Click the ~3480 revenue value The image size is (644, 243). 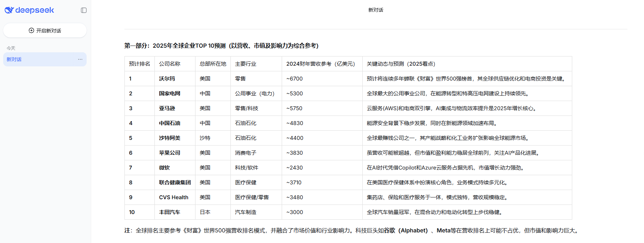click(294, 197)
